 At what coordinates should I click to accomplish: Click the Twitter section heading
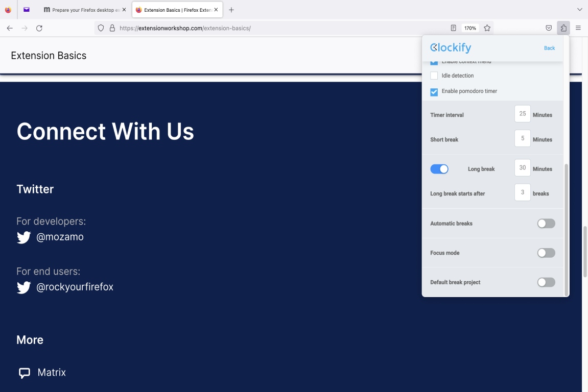[35, 189]
